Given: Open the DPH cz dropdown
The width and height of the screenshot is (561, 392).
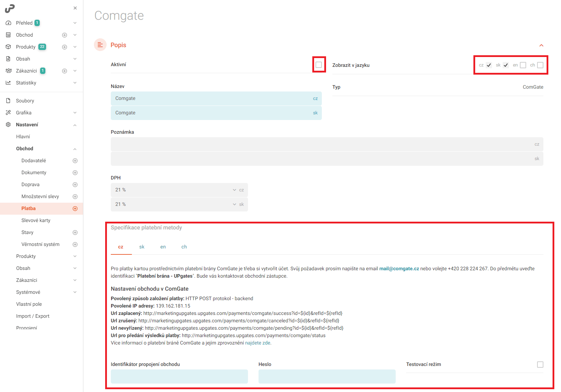Looking at the screenshot, I should pyautogui.click(x=179, y=190).
